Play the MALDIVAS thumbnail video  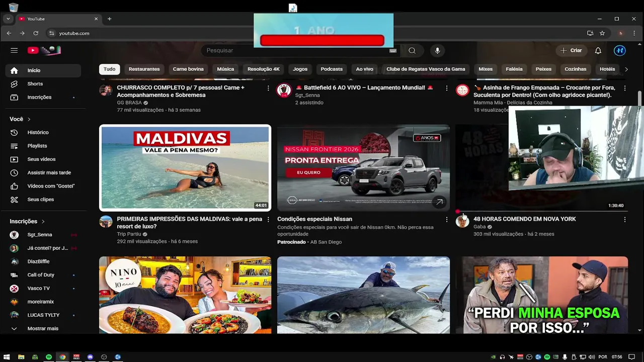(x=185, y=168)
